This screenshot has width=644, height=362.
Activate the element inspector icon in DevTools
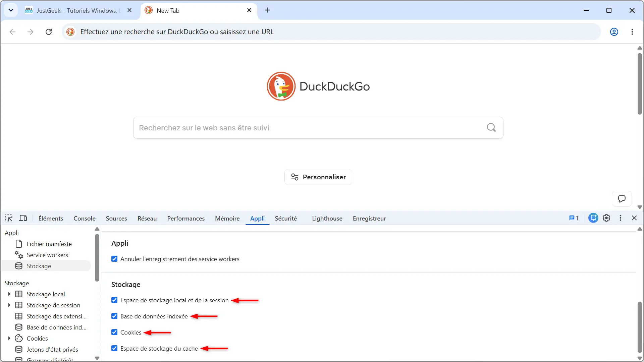point(9,218)
